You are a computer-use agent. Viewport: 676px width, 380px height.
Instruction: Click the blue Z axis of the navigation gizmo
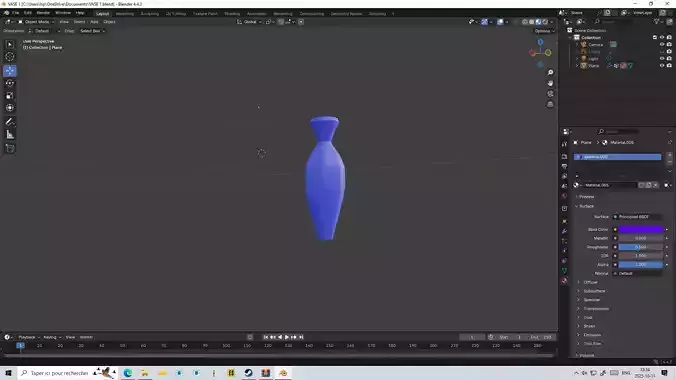(x=540, y=42)
